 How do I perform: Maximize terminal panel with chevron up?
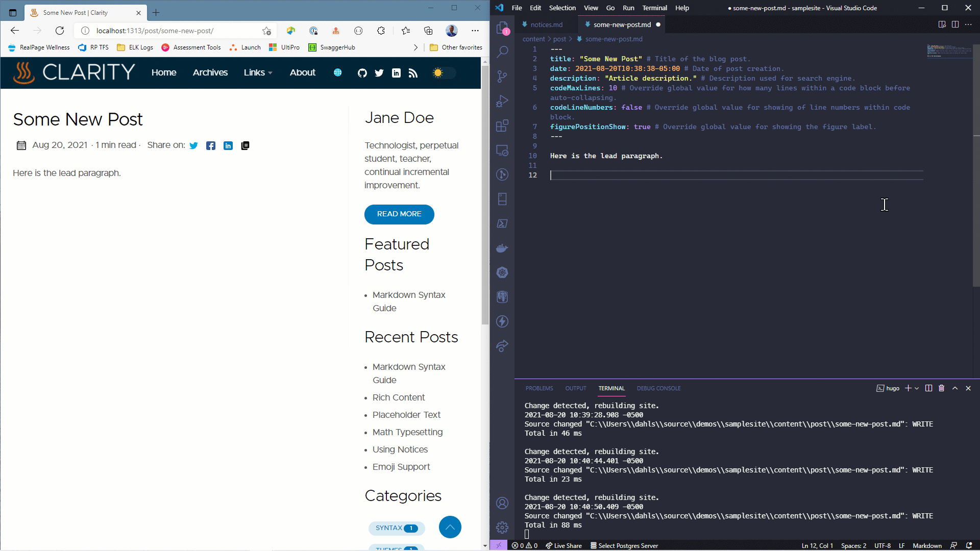[955, 388]
